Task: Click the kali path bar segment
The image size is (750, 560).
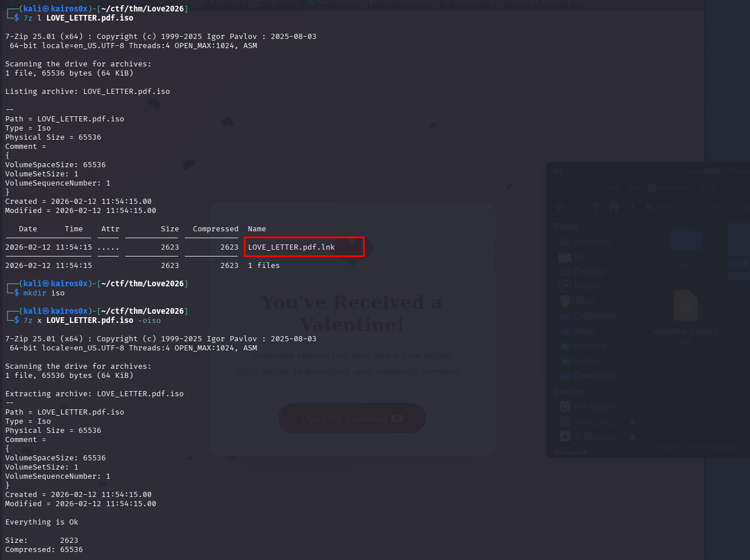Action: [658, 206]
